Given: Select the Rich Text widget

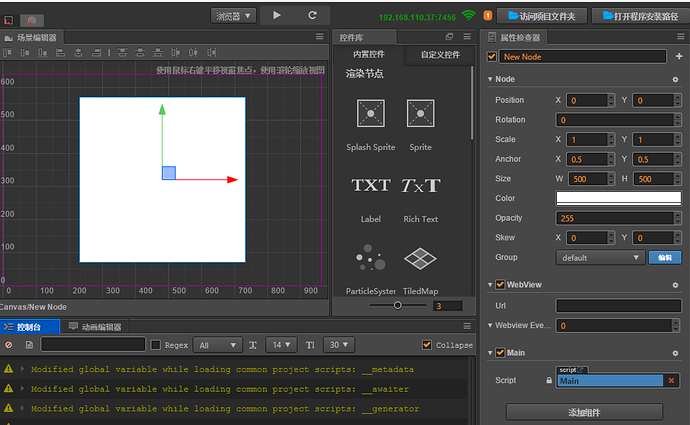Looking at the screenshot, I should (420, 186).
